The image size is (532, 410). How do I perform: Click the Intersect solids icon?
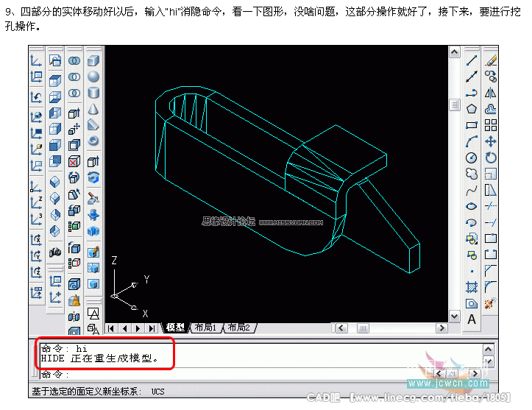74,93
